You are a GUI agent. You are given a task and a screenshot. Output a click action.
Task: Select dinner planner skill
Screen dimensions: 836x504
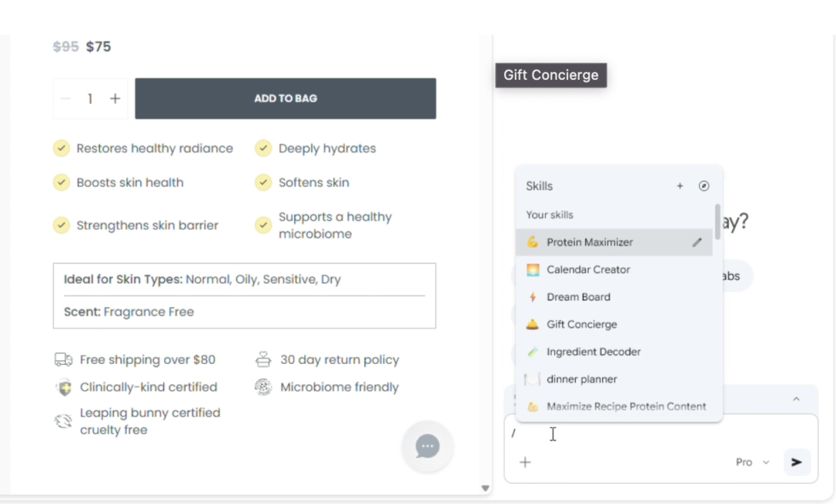tap(581, 379)
